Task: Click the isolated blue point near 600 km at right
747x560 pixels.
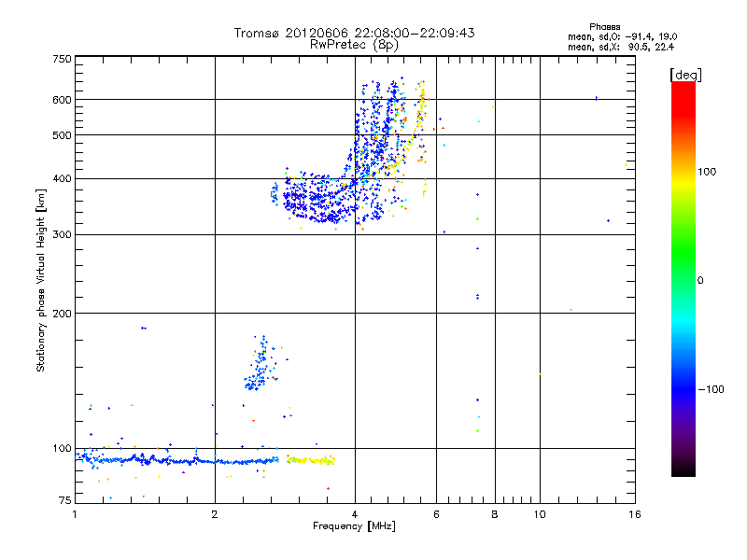Action: click(597, 99)
